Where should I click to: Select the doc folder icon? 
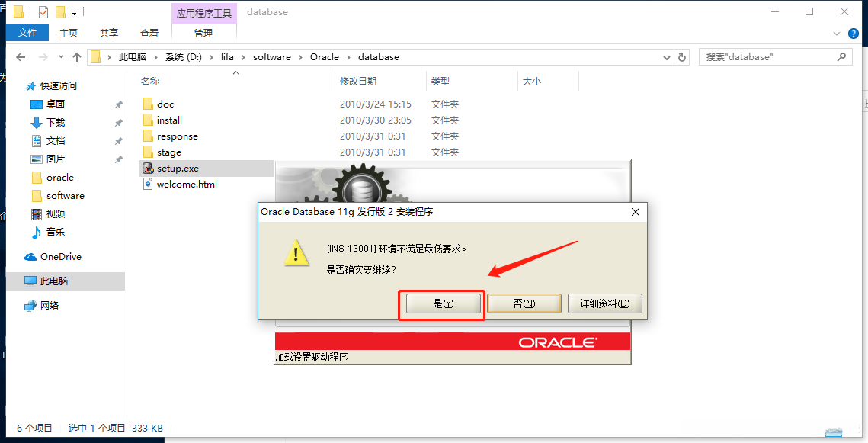coord(148,104)
